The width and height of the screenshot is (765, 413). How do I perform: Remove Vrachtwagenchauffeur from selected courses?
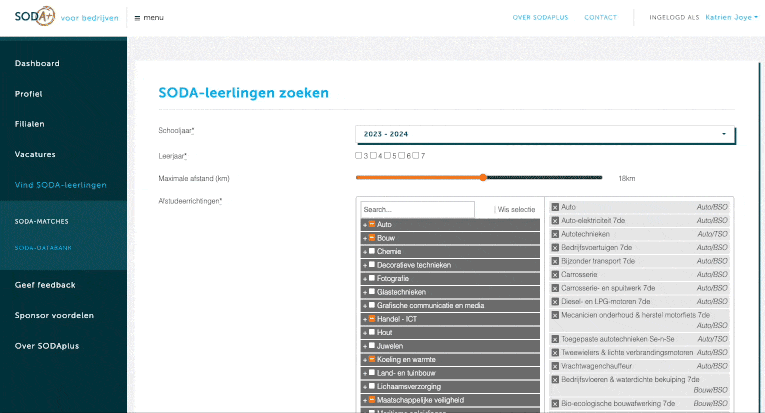point(555,366)
